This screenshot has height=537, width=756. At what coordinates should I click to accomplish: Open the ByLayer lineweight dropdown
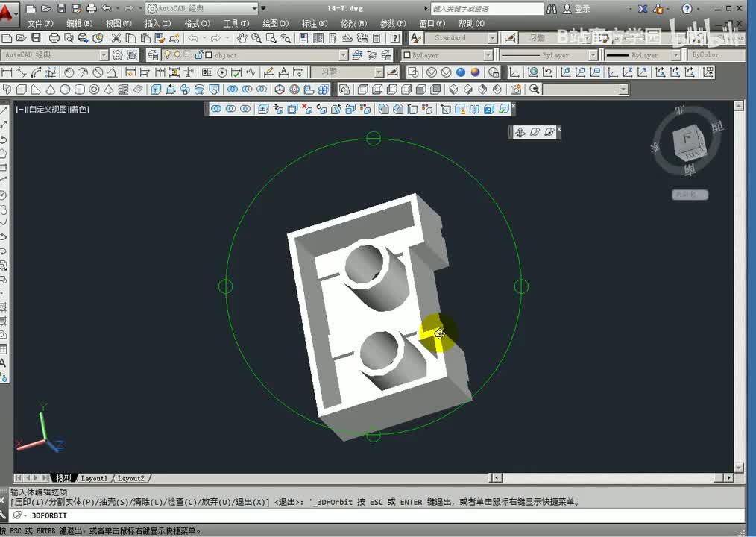[x=675, y=55]
